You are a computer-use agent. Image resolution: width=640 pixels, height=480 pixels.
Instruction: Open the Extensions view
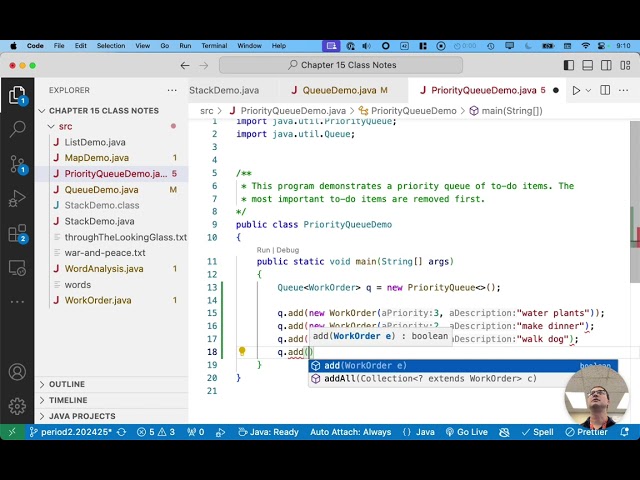tap(17, 234)
